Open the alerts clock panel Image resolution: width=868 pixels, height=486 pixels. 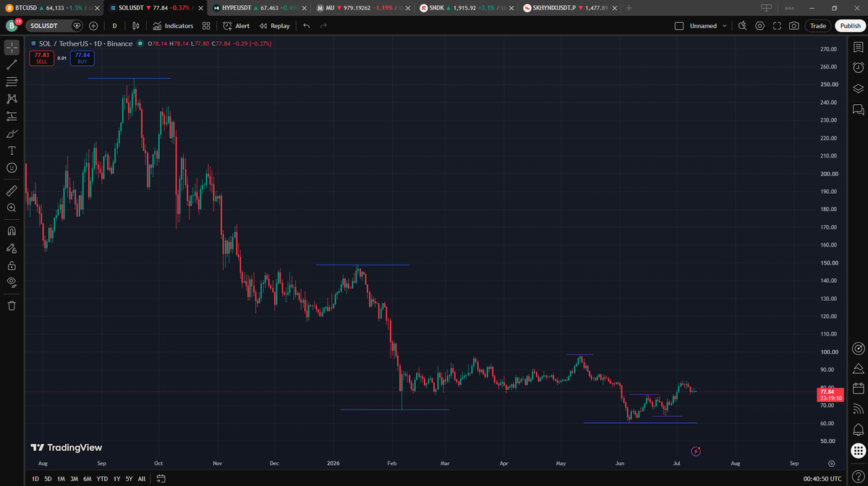(858, 68)
